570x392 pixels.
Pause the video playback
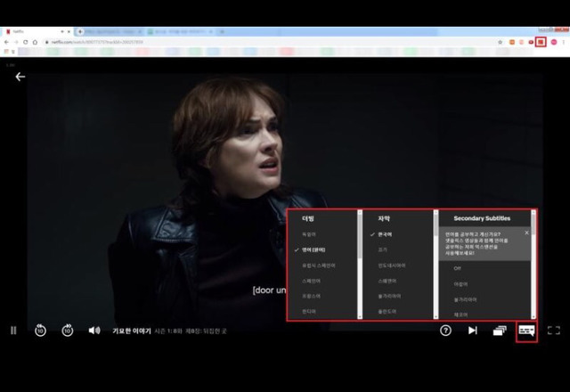13,331
